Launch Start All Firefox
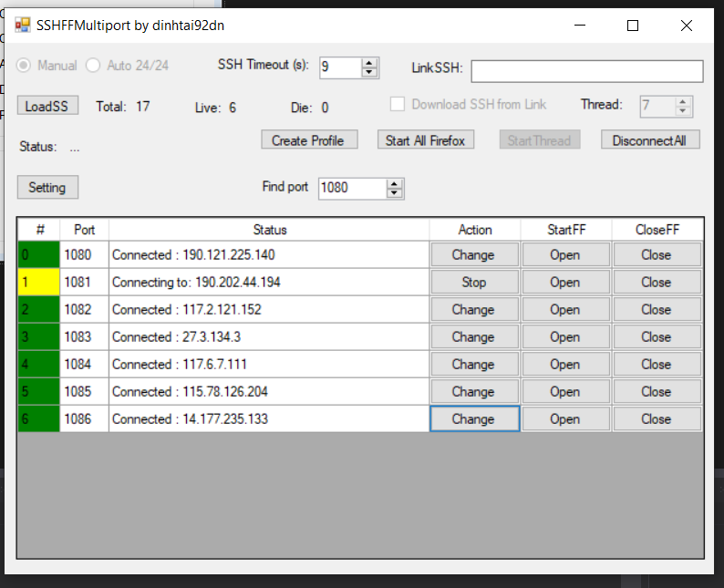724x588 pixels. pyautogui.click(x=425, y=140)
